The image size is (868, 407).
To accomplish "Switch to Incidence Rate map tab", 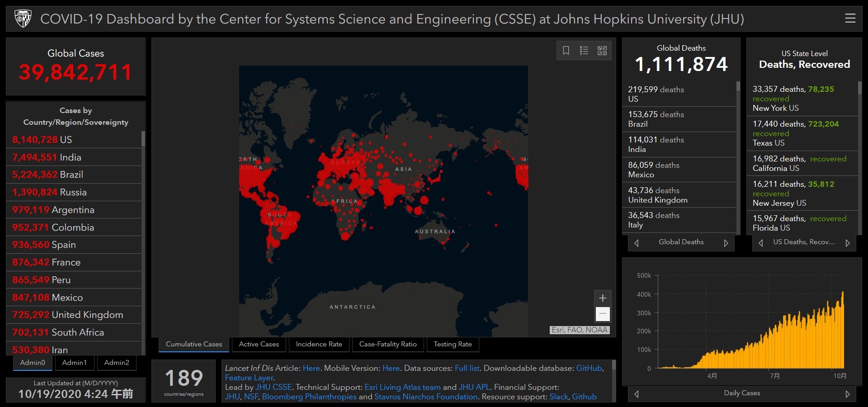I will point(319,344).
